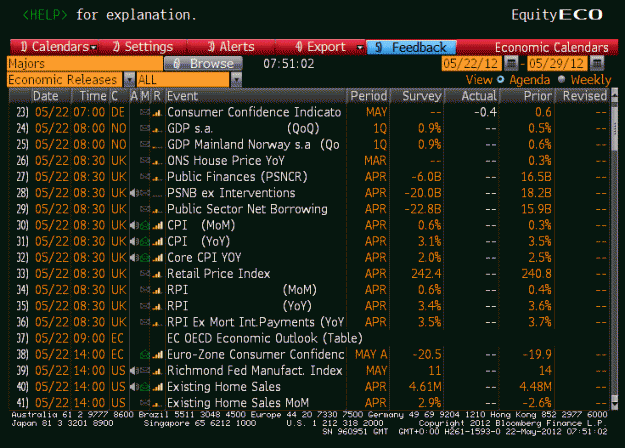625x448 pixels.
Task: Open the Alerts menu
Action: point(231,47)
